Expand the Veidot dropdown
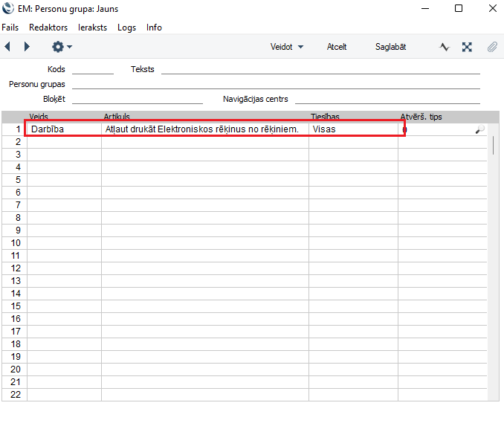 click(x=286, y=47)
